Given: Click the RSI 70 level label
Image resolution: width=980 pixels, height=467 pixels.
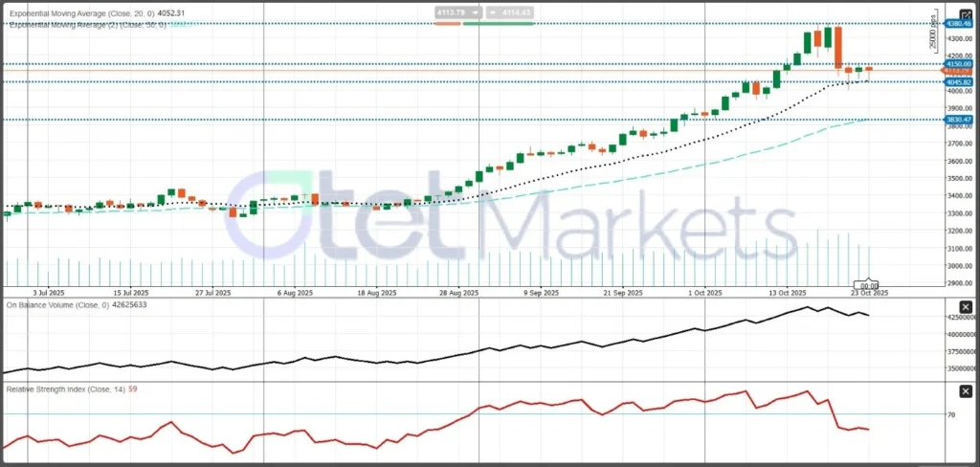Looking at the screenshot, I should [952, 414].
